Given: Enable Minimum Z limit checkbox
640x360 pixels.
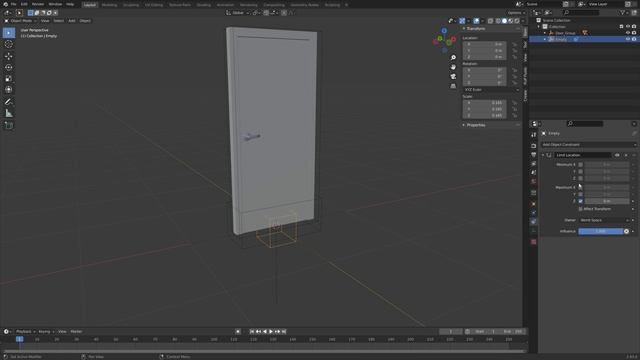Looking at the screenshot, I should point(580,178).
